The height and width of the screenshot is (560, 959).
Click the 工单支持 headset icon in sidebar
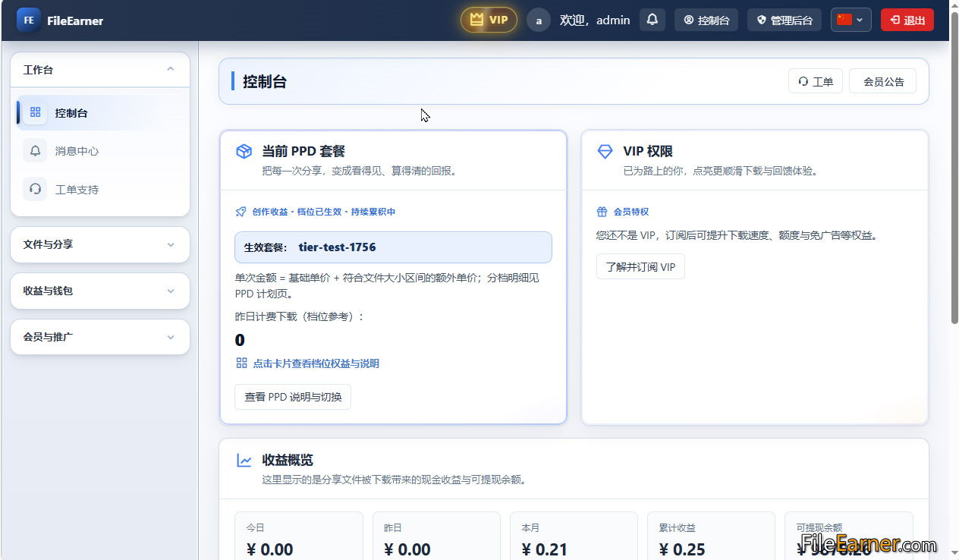(x=35, y=189)
